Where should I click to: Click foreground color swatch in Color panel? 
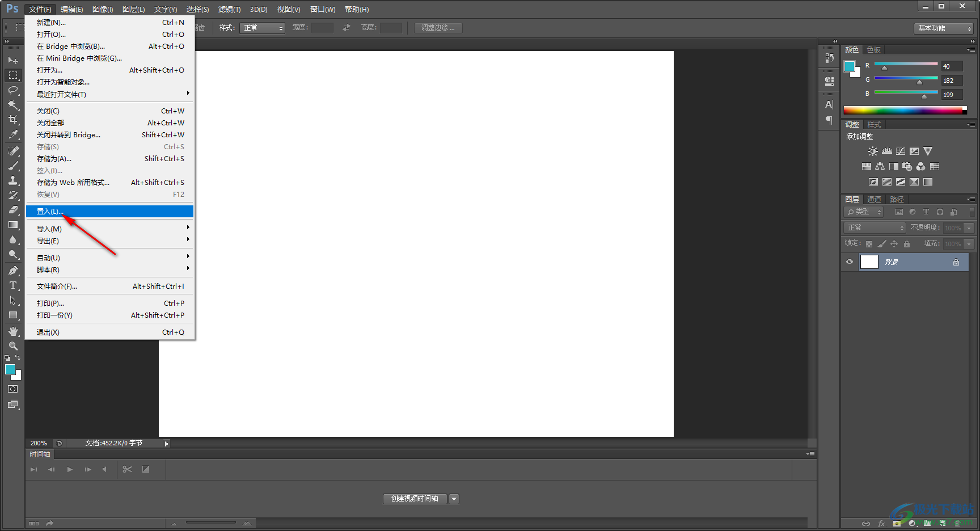pos(849,66)
